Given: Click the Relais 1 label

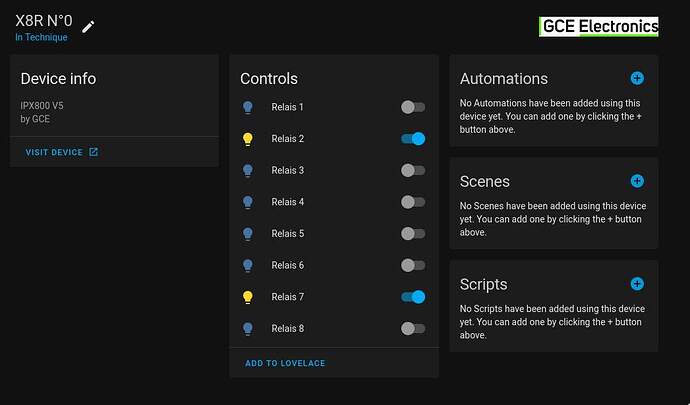Looking at the screenshot, I should (287, 107).
